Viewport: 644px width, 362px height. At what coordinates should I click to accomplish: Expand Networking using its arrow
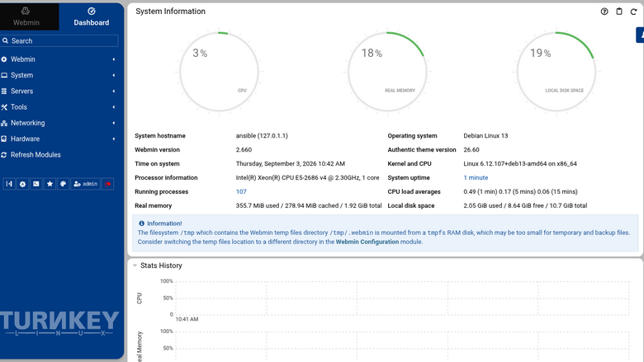[x=114, y=123]
